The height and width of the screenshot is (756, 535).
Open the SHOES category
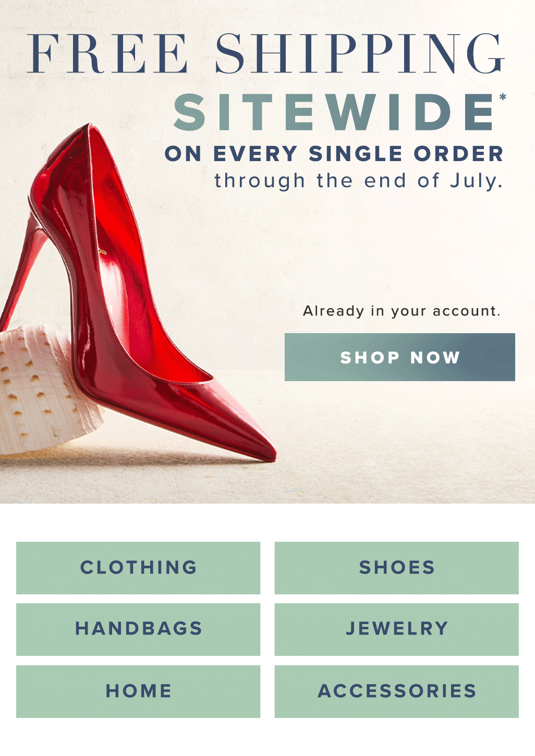click(x=397, y=568)
